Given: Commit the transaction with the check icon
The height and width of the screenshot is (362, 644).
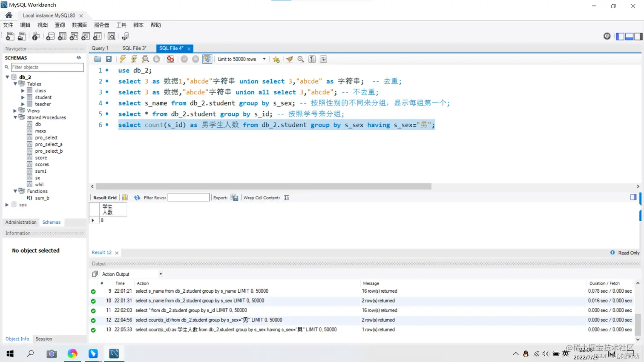Looking at the screenshot, I should [x=184, y=59].
